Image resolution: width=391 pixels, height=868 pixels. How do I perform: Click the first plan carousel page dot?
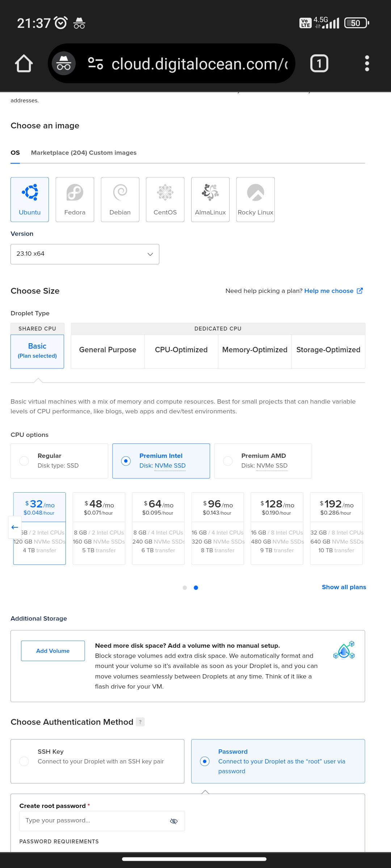[185, 588]
